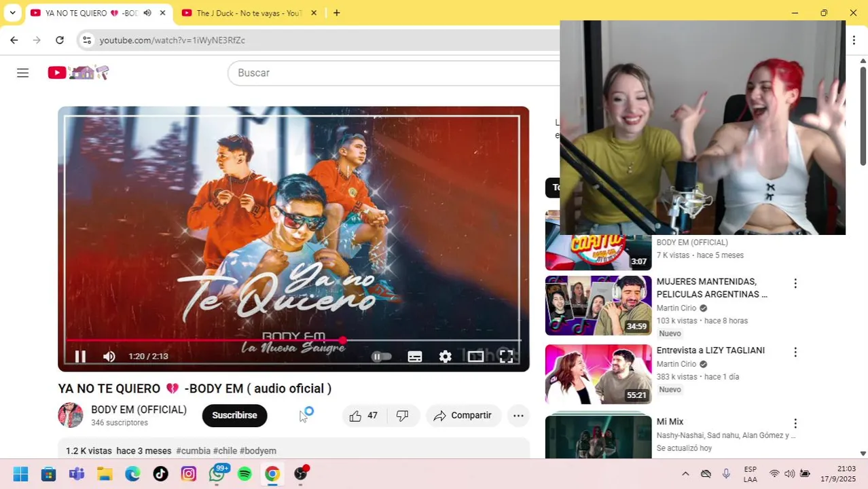Focus the Buscar search field

tap(394, 73)
